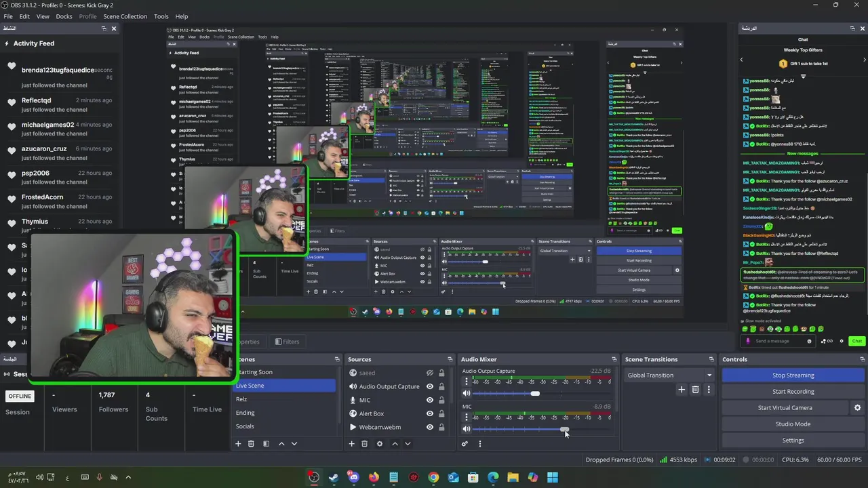Open Steam from the taskbar

333,477
